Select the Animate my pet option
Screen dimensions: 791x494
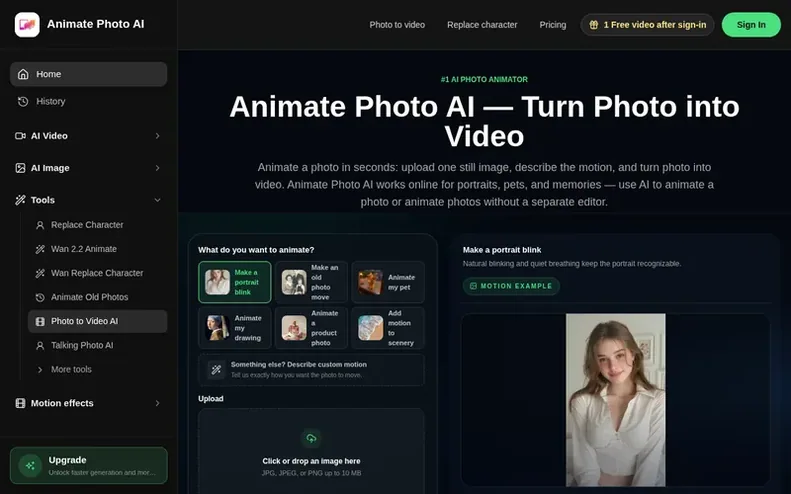click(x=388, y=282)
